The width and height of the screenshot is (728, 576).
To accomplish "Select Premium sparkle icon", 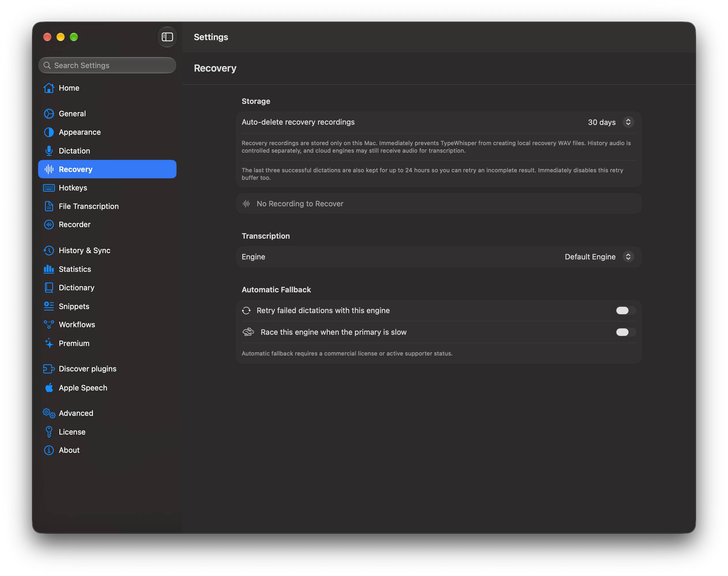I will [49, 343].
